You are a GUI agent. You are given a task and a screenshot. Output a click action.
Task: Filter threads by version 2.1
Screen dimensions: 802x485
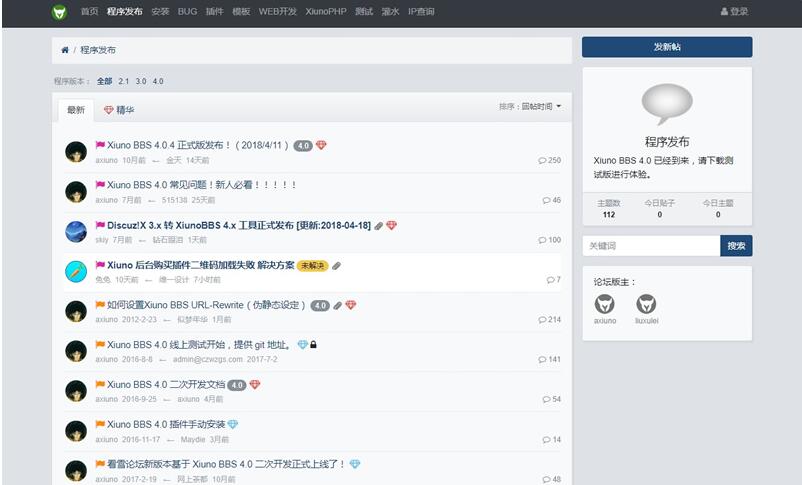point(124,81)
